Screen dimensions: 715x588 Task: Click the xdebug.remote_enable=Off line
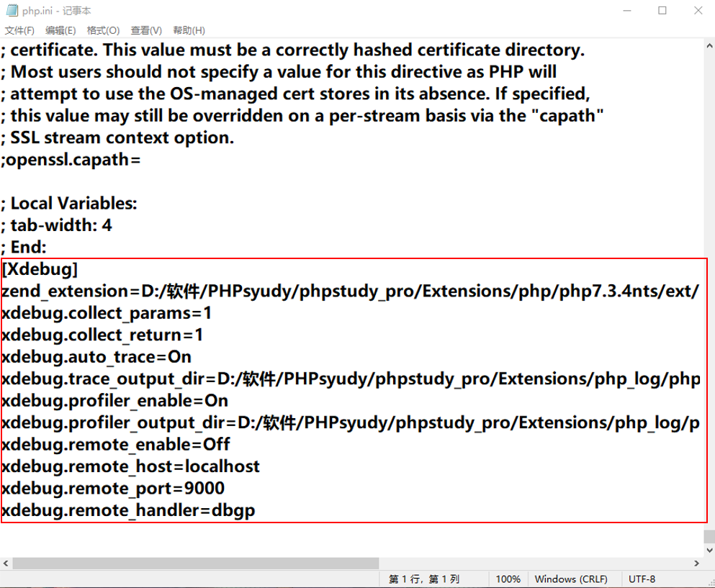116,445
